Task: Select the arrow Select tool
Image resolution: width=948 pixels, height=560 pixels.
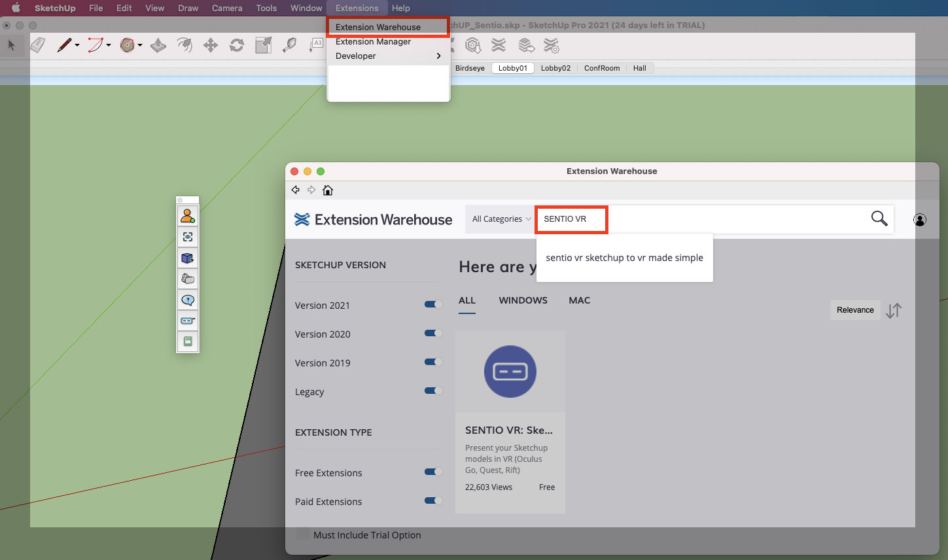Action: tap(11, 45)
